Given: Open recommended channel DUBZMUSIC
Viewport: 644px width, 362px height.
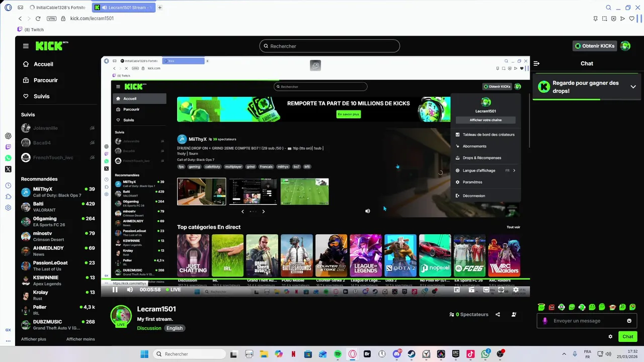Looking at the screenshot, I should point(58,325).
